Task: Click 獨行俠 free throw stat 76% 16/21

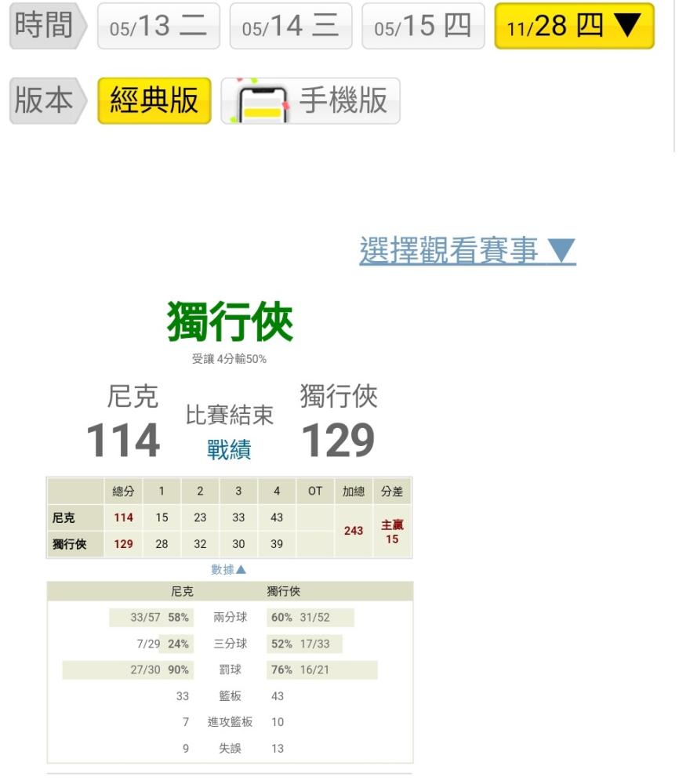Action: [322, 670]
